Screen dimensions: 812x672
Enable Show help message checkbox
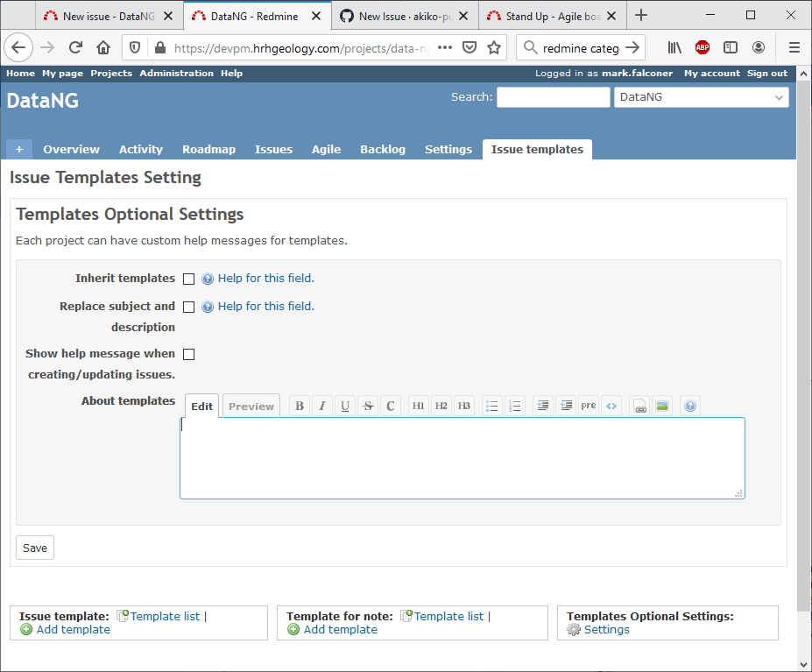click(x=189, y=354)
